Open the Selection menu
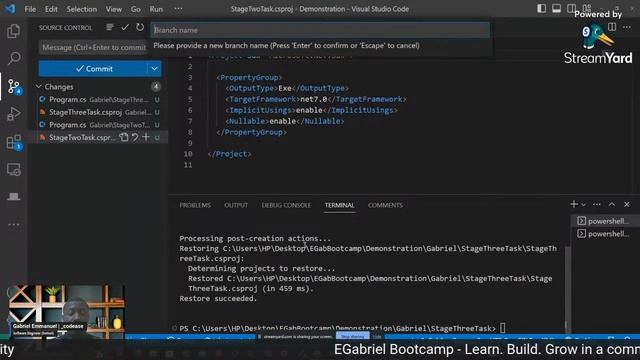 pos(82,9)
